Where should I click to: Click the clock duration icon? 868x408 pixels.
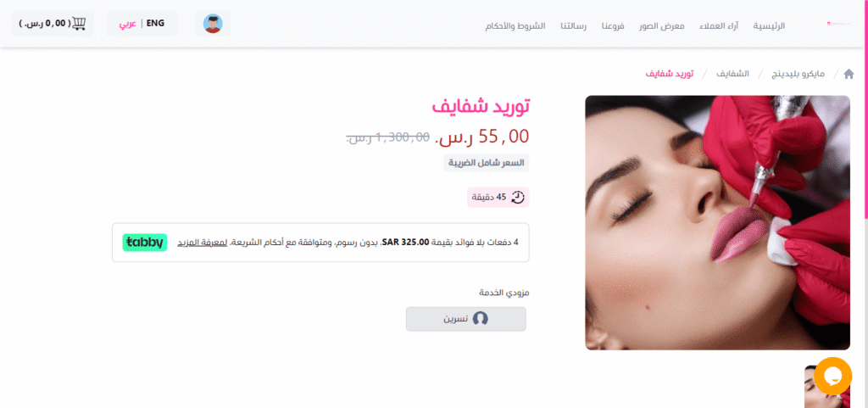point(517,197)
